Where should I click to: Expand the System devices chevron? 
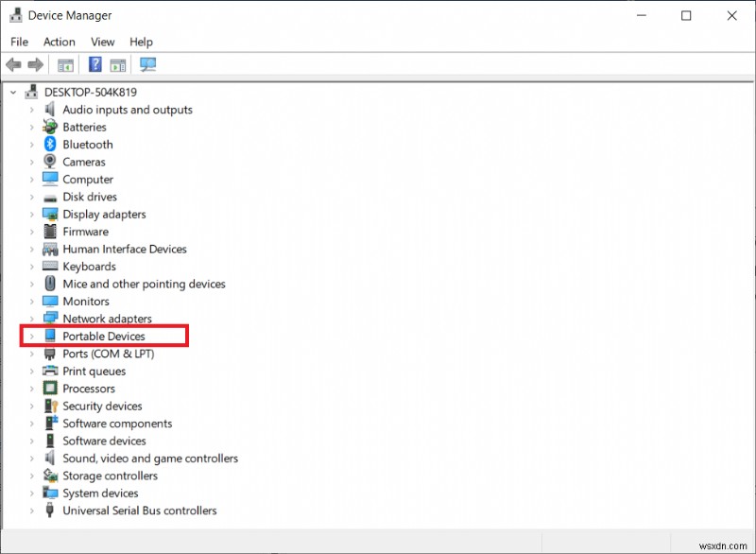point(32,493)
